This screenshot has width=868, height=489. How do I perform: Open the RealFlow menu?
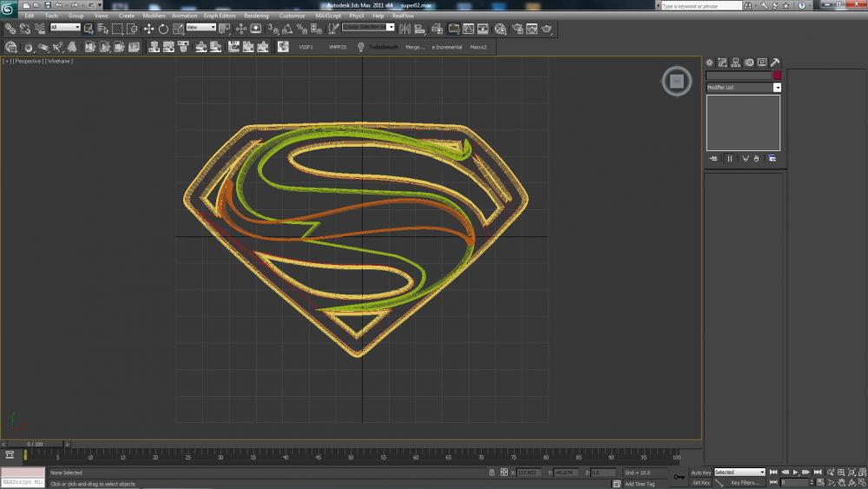coord(403,16)
